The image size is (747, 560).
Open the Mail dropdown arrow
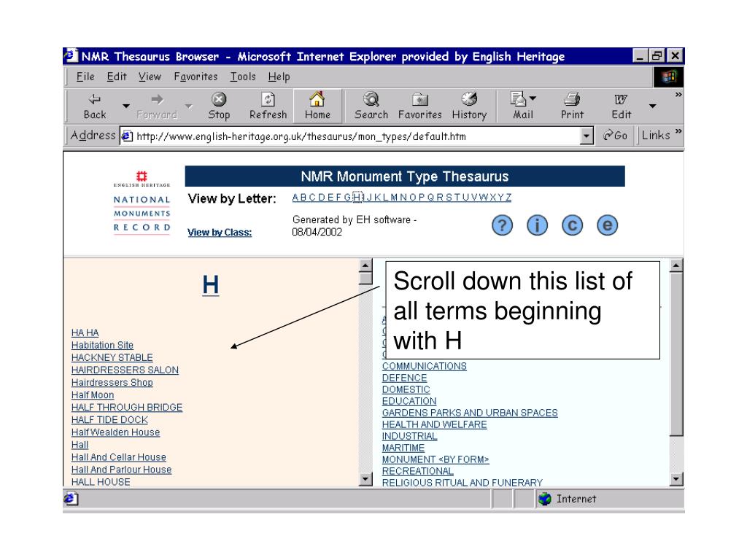pos(533,98)
